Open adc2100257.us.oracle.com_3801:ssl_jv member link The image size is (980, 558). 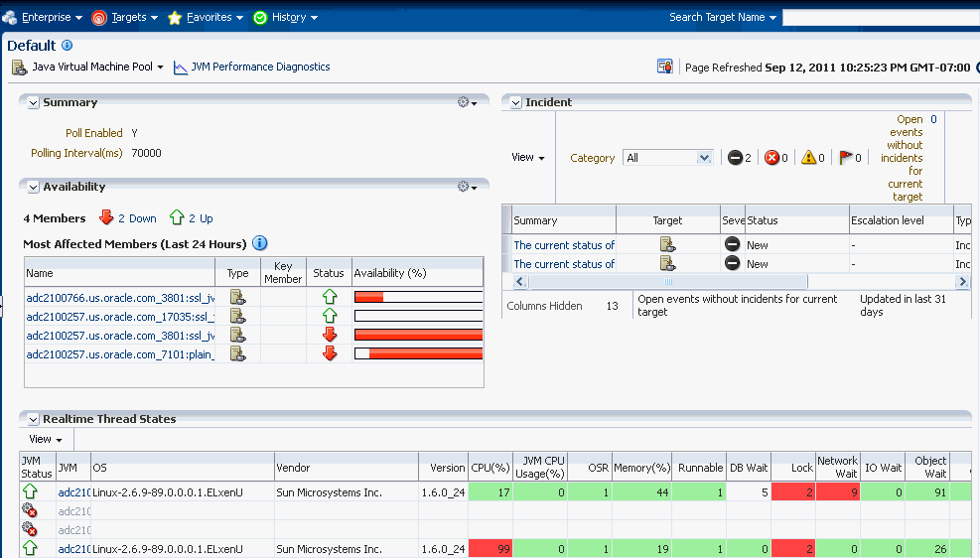pyautogui.click(x=120, y=336)
